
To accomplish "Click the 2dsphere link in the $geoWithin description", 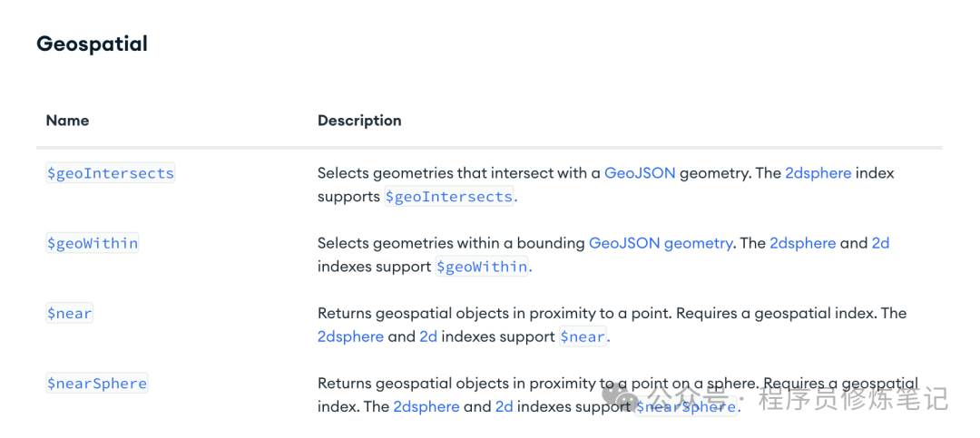I will point(802,243).
